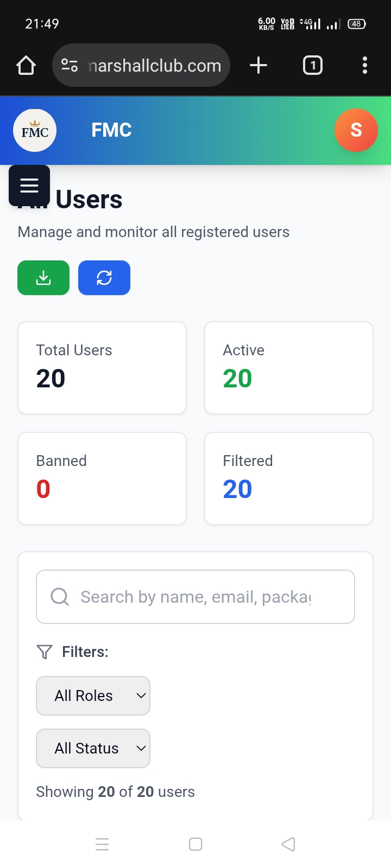Open a new browser tab

point(258,66)
